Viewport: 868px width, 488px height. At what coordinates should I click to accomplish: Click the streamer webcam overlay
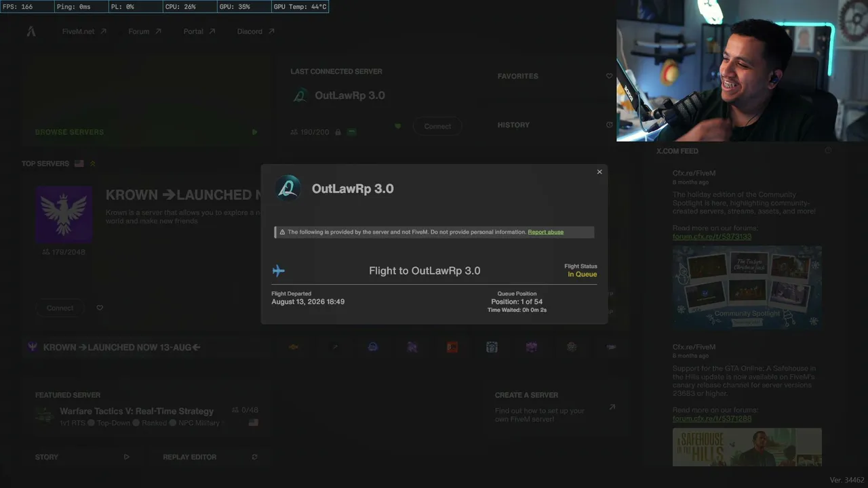pos(742,70)
